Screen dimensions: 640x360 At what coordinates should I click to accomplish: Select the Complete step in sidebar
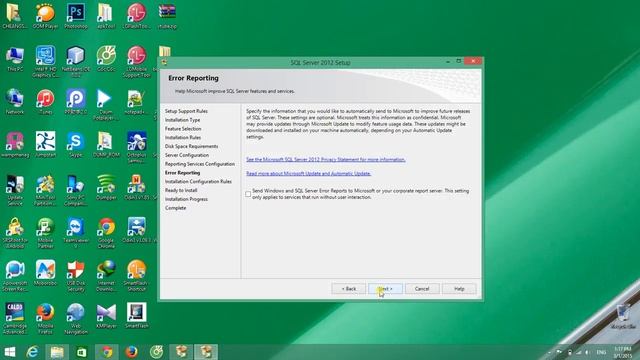coord(176,208)
